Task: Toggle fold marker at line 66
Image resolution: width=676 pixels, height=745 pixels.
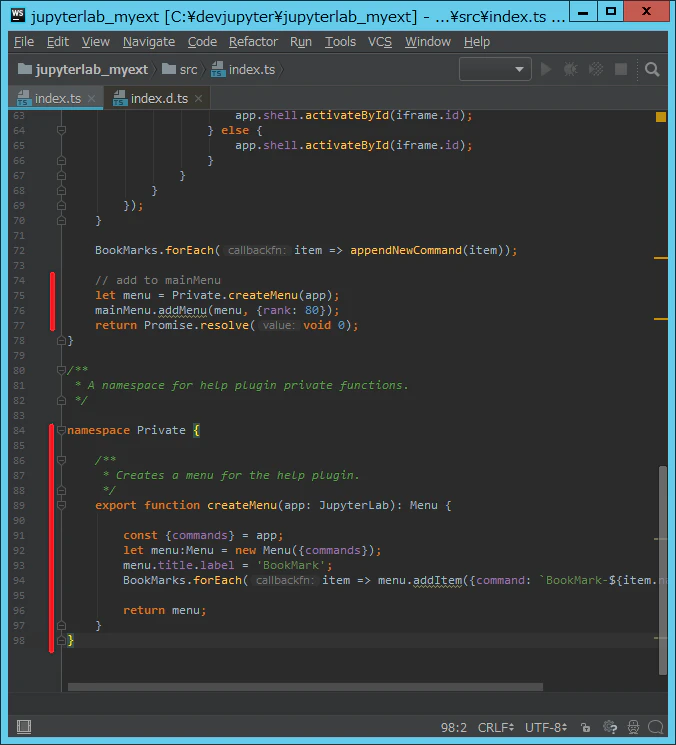Action: 61,161
